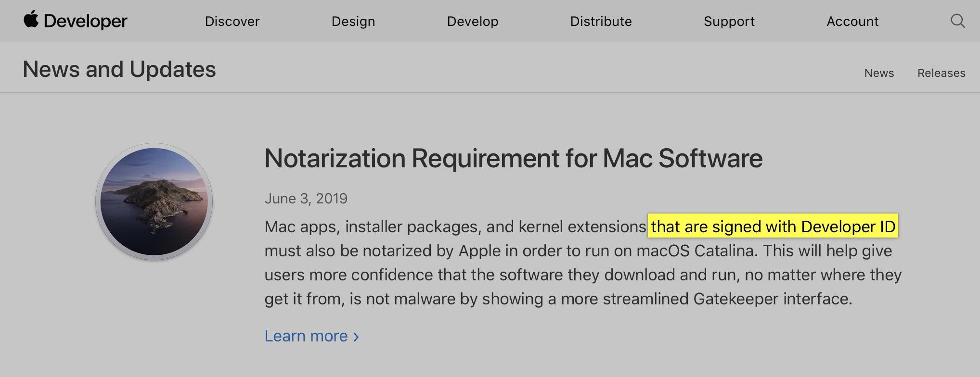The width and height of the screenshot is (980, 377).
Task: Open the Discover menu
Action: pyautogui.click(x=232, y=22)
